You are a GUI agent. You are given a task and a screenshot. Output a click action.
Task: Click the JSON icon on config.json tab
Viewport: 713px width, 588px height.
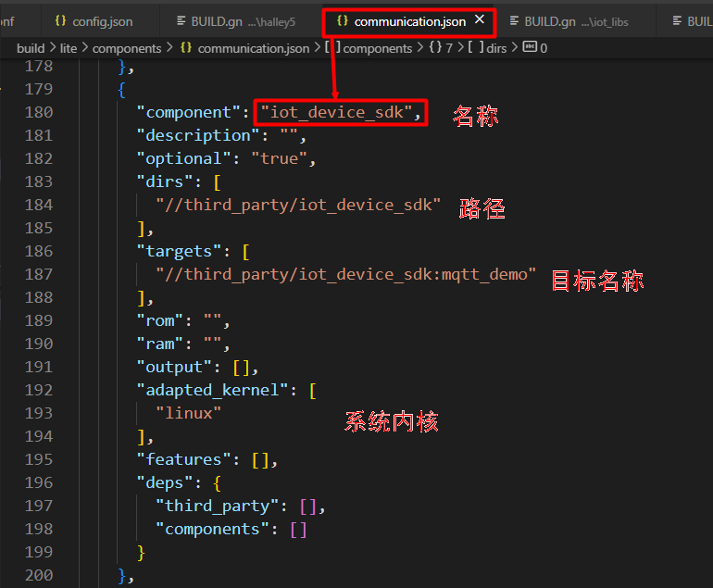pyautogui.click(x=61, y=20)
